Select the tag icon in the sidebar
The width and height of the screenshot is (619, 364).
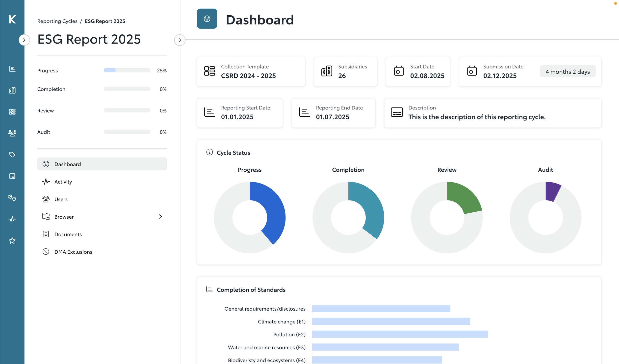(12, 154)
